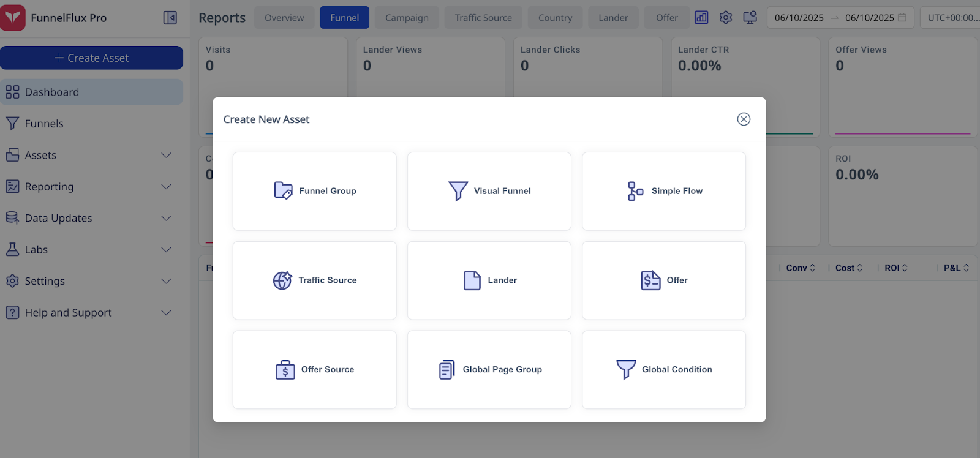This screenshot has width=980, height=458.
Task: Expand the Assets sidebar section
Action: [166, 156]
